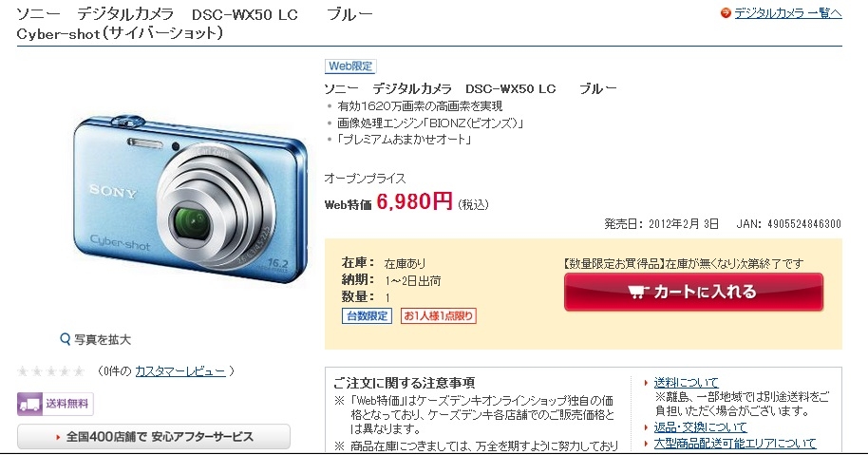Click the Web限定 badge
This screenshot has height=455, width=868.
[350, 66]
